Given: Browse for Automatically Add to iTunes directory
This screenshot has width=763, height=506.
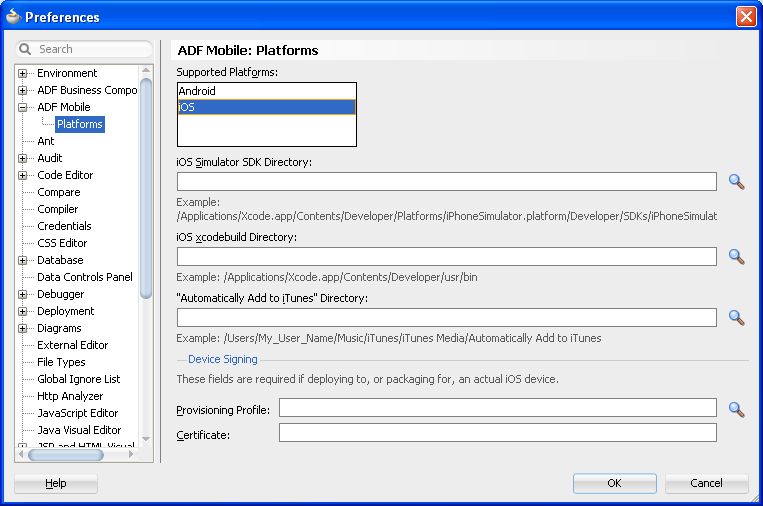Looking at the screenshot, I should pos(737,318).
